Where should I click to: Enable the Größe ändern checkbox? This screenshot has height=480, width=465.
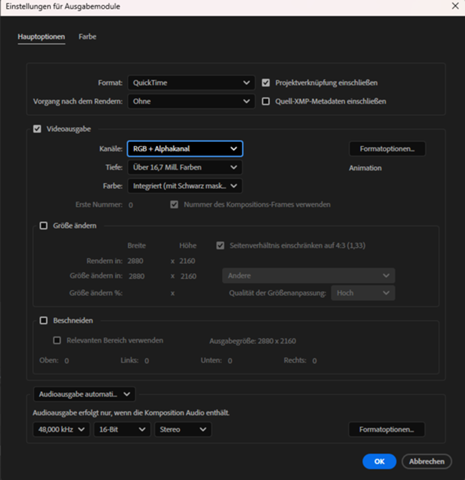(44, 226)
